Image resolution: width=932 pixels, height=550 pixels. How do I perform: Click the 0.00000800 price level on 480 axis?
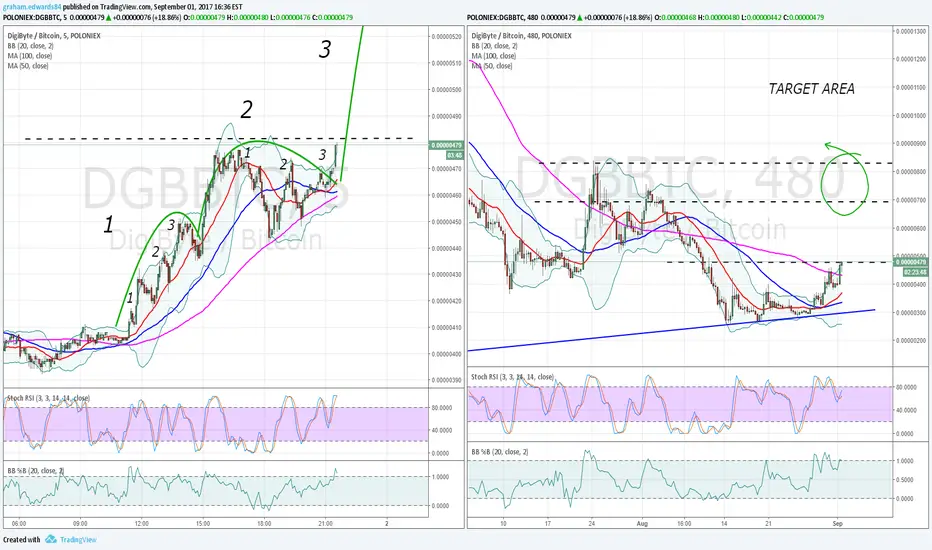click(911, 172)
